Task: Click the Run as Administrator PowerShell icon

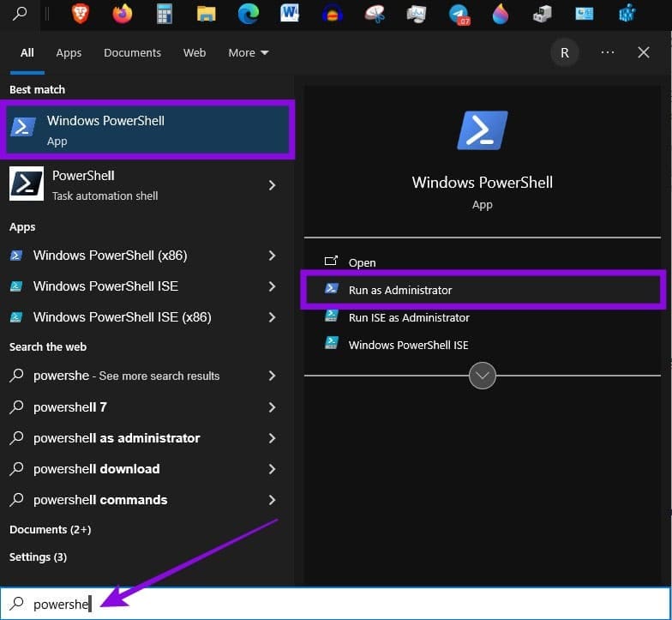Action: click(331, 288)
